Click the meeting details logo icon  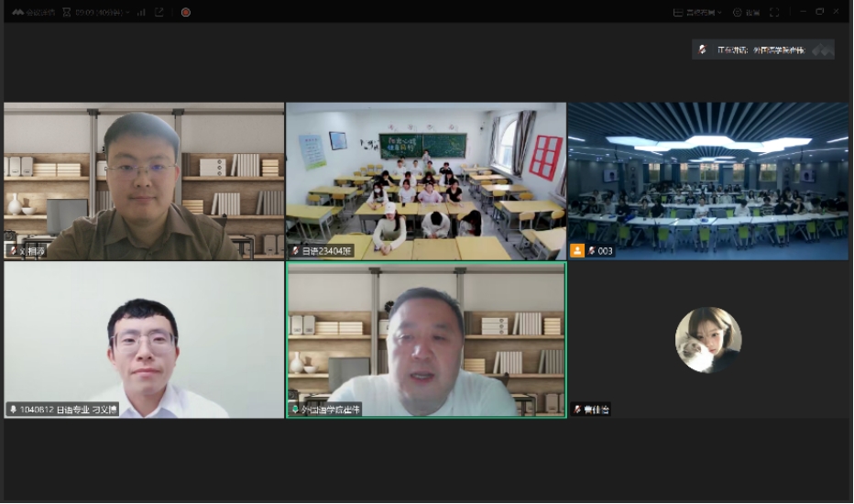17,12
